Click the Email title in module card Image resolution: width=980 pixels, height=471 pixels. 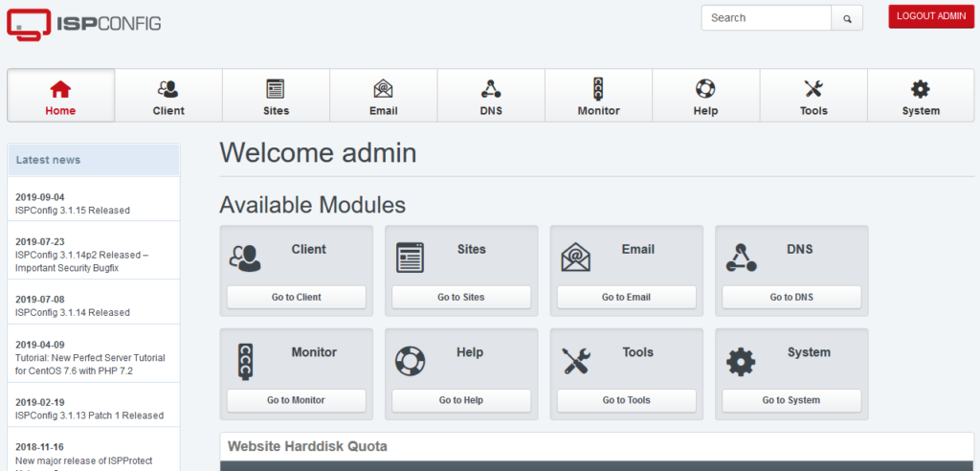(x=638, y=249)
